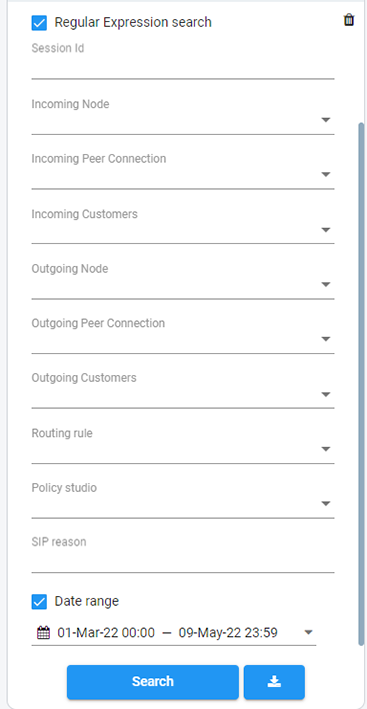The width and height of the screenshot is (367, 709).
Task: Click the calendar icon beside date range
Action: click(x=43, y=632)
